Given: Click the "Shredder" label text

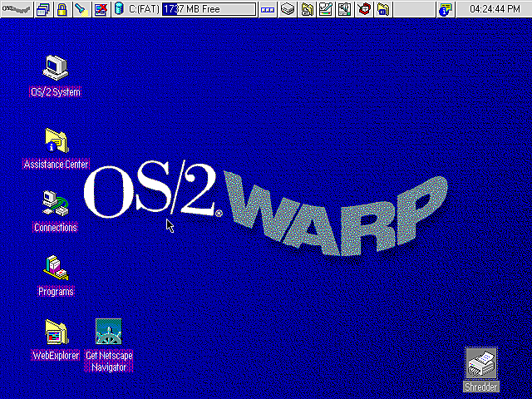Looking at the screenshot, I should point(481,387).
